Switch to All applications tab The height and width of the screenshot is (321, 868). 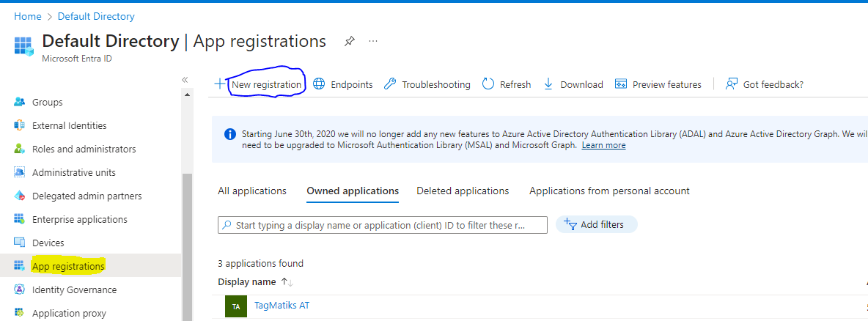[x=252, y=191]
